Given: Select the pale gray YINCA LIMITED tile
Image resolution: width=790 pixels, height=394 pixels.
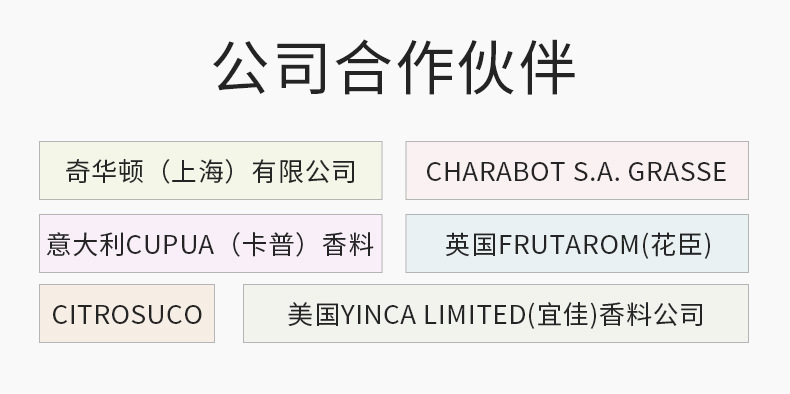Looking at the screenshot, I should [x=496, y=313].
